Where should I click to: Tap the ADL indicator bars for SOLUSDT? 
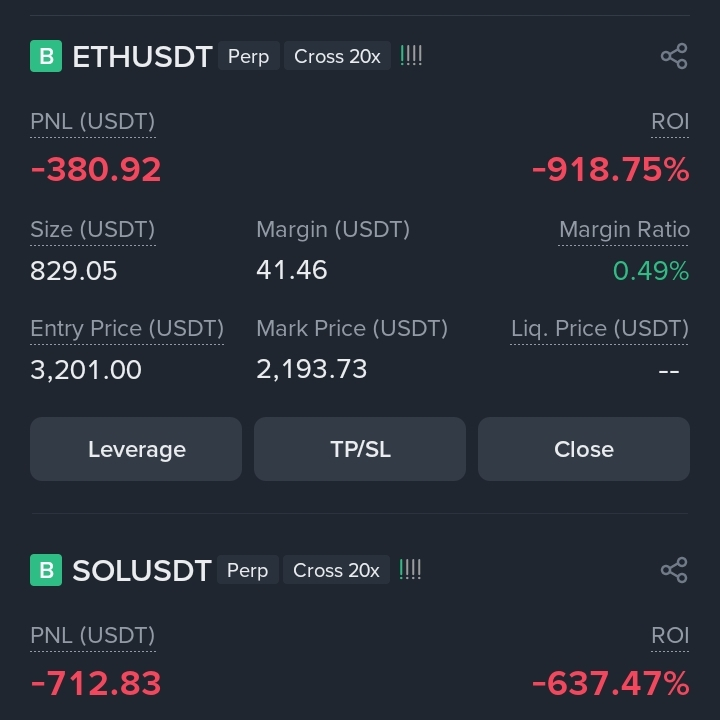[410, 569]
